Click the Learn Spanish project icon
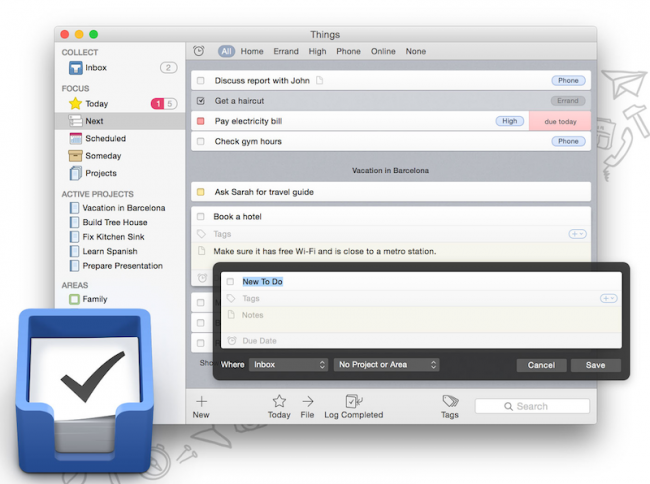The image size is (650, 484). coord(74,251)
